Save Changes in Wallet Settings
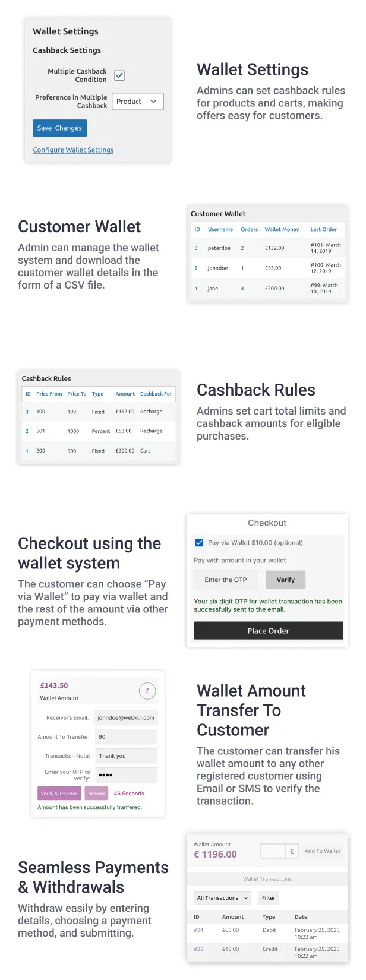366x980 pixels. [x=59, y=128]
